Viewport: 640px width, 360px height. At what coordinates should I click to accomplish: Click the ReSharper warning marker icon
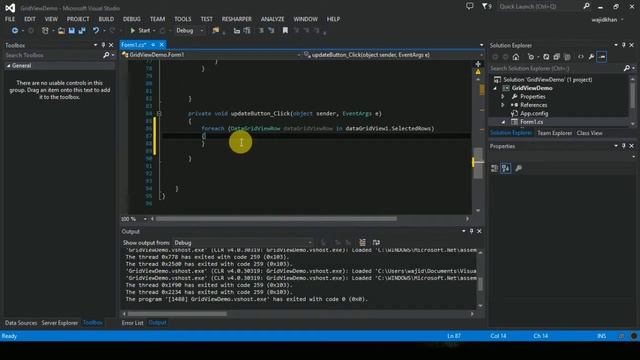(x=478, y=72)
